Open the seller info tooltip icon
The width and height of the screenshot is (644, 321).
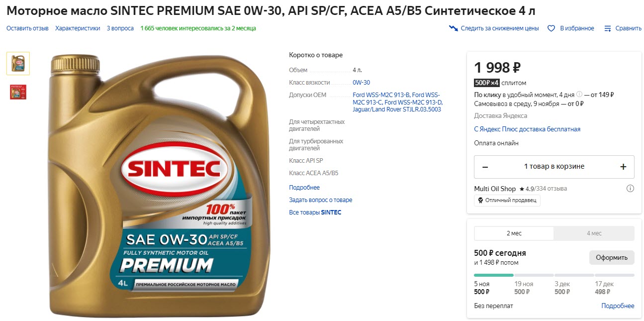coord(631,188)
